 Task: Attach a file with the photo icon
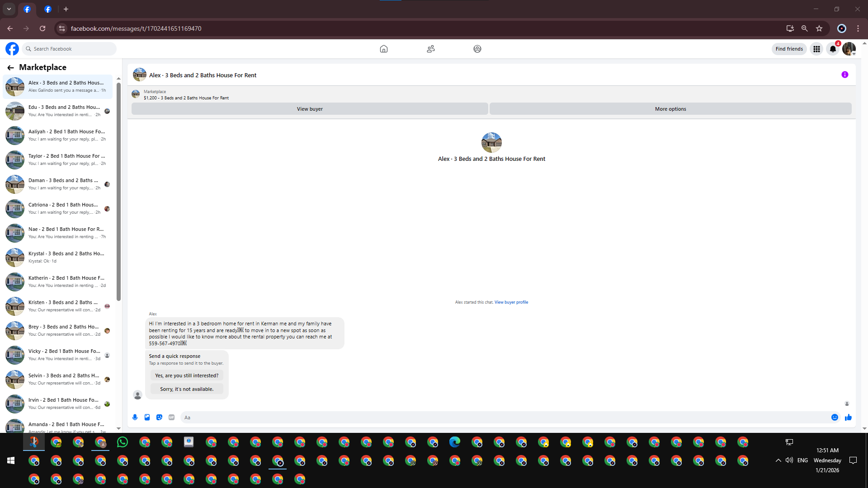click(x=147, y=418)
